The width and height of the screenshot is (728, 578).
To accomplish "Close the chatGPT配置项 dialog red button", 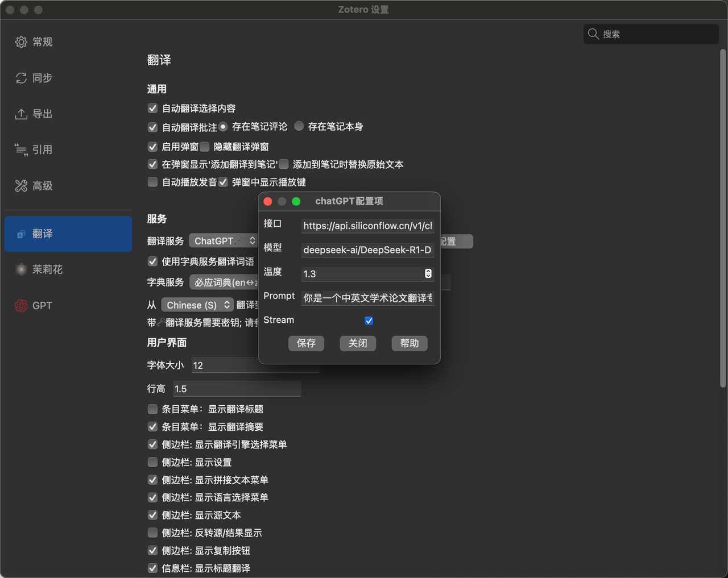I will tap(268, 201).
